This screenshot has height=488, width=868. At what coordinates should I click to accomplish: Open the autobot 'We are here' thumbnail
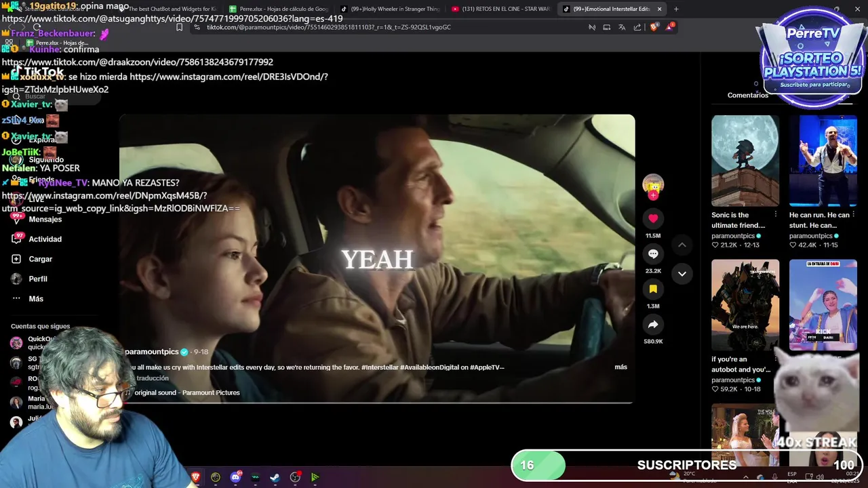pyautogui.click(x=745, y=305)
